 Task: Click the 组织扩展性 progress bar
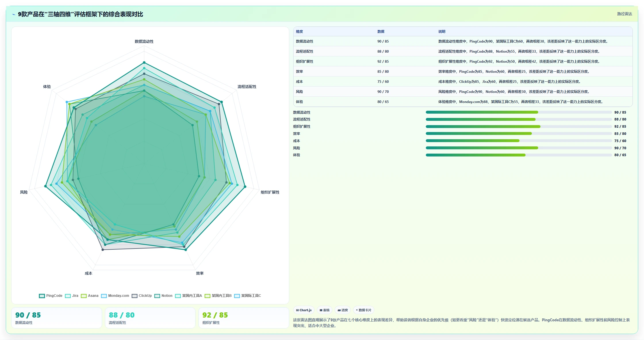[x=519, y=127]
